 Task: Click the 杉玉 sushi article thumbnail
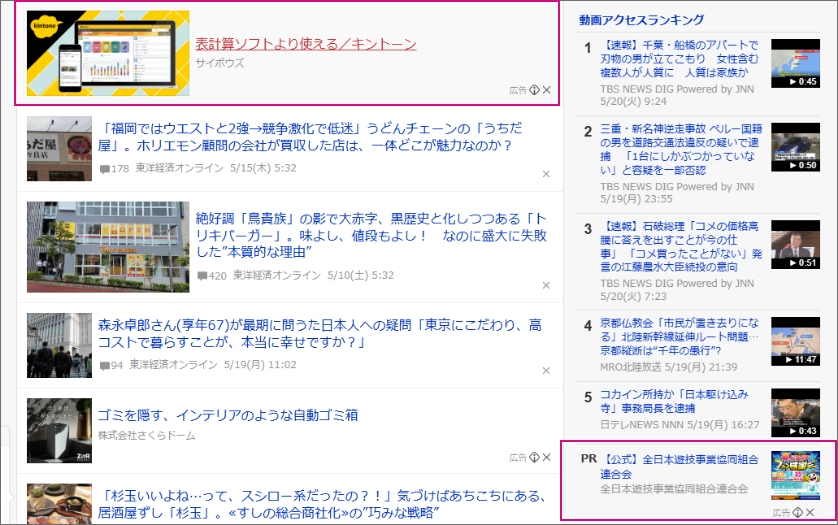point(59,504)
